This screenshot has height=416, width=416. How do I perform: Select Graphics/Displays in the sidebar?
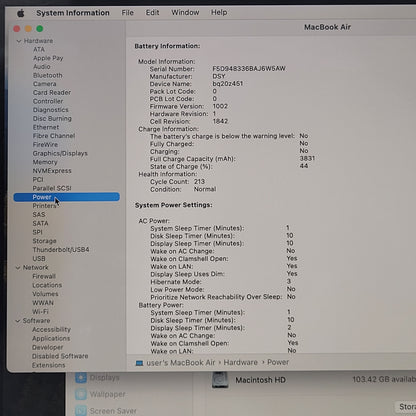coord(60,153)
